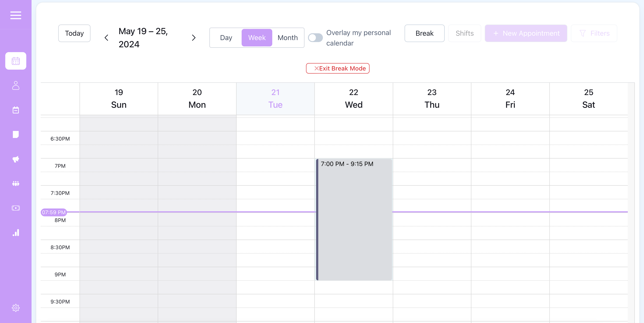
Task: Open the reports bar chart icon
Action: point(16,233)
